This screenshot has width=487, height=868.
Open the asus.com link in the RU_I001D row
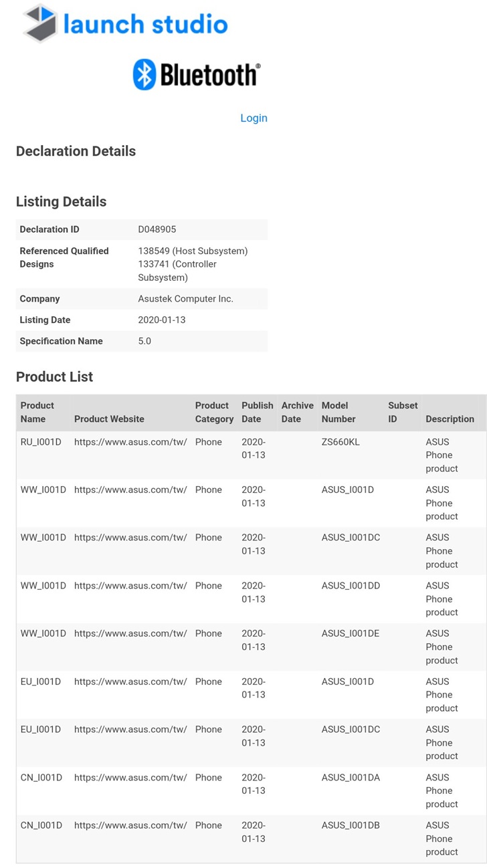[130, 442]
